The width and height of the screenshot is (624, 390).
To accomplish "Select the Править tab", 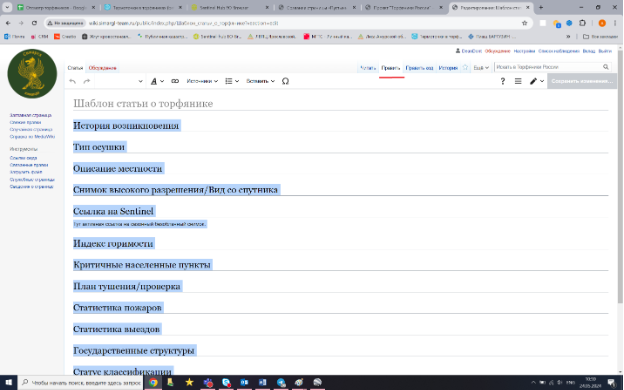I will point(391,68).
